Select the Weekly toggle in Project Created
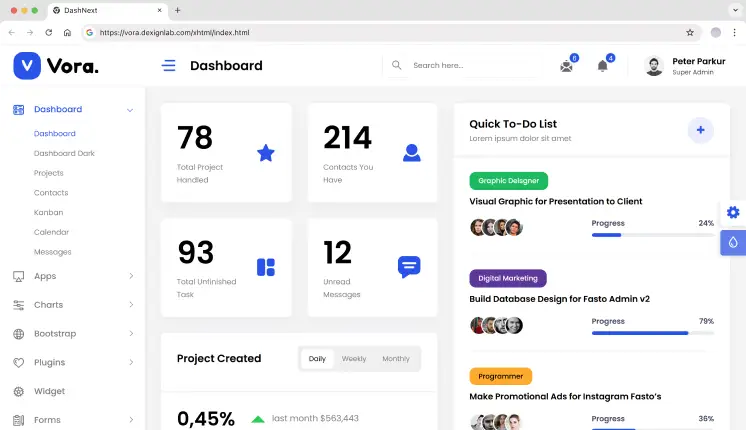Viewport: 746px width, 430px height. 354,358
